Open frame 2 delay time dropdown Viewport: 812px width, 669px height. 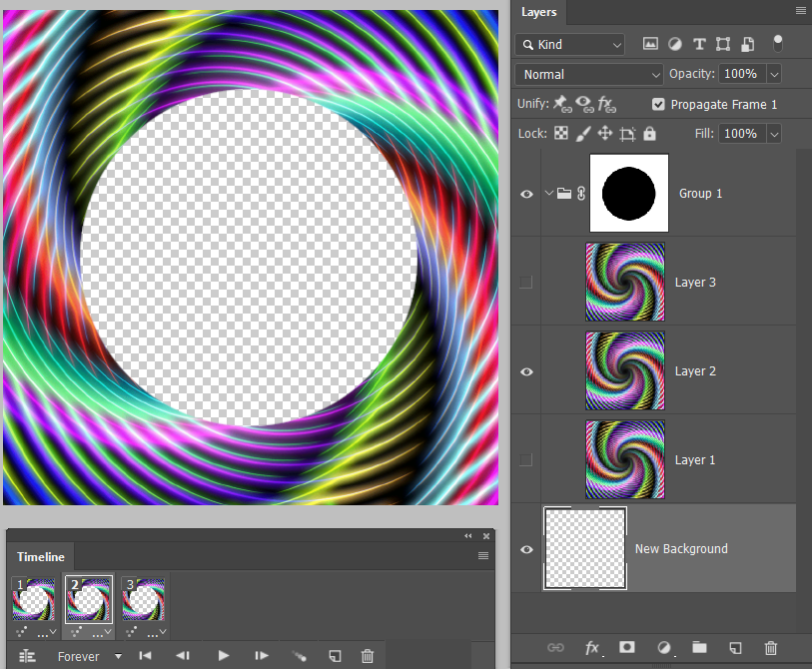click(103, 633)
